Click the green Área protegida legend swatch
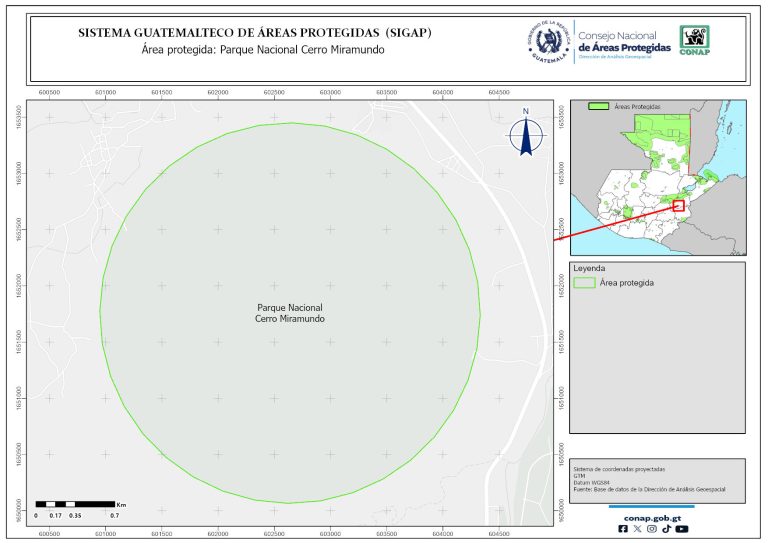The height and width of the screenshot is (543, 768). coord(583,283)
